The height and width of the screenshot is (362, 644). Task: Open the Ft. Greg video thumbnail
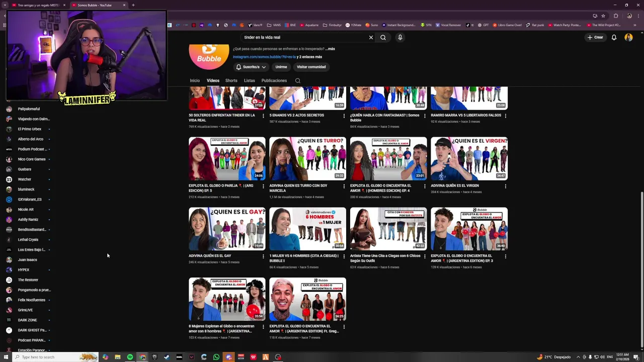pos(307,299)
